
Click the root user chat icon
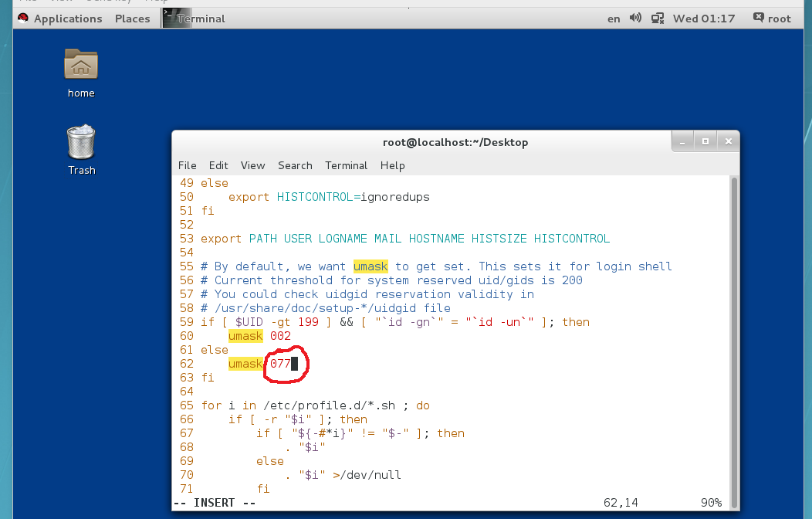click(x=758, y=18)
